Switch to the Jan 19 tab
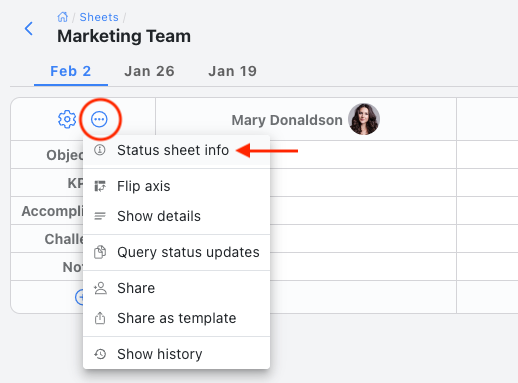Screen dimensions: 518x383 click(233, 71)
